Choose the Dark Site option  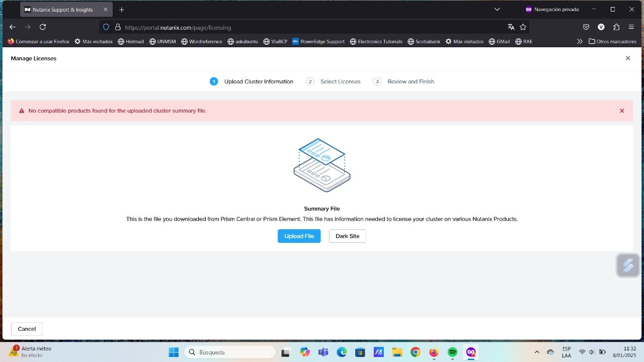[x=347, y=236]
